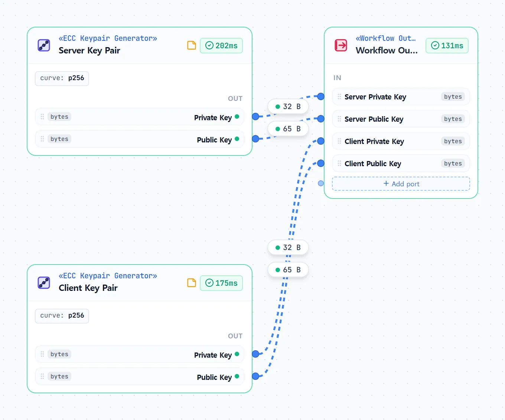
Task: Select Client Key Pair Public Key output handle
Action: (255, 376)
